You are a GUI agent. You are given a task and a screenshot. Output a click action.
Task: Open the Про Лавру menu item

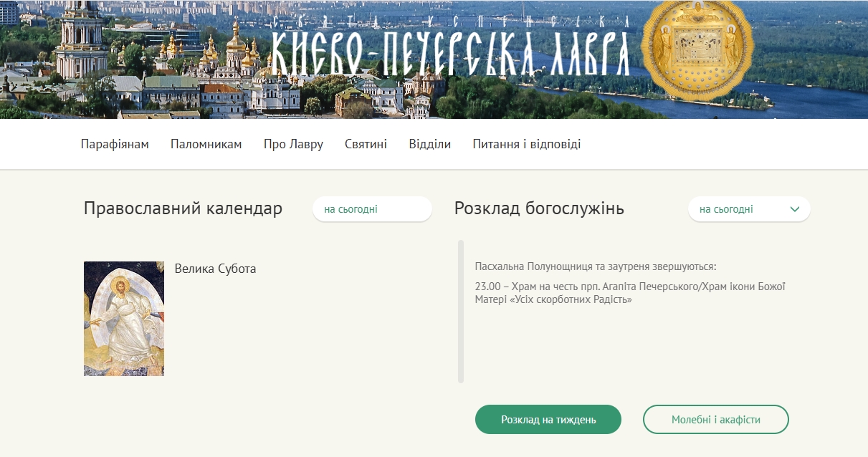point(293,144)
